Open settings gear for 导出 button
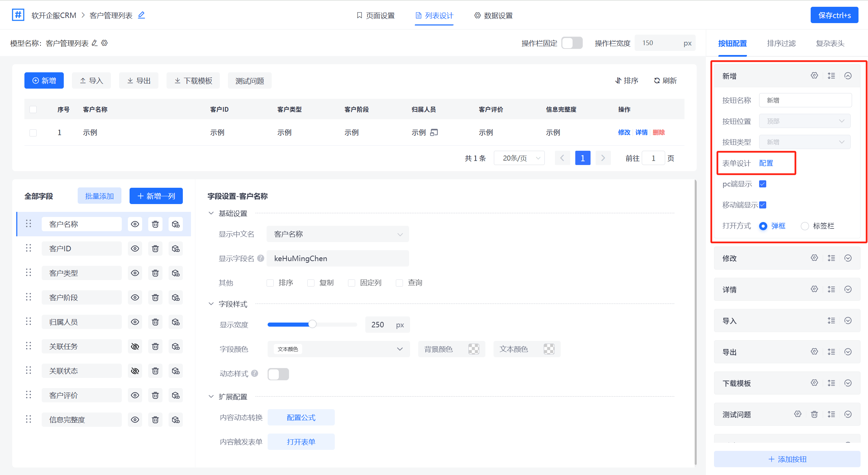This screenshot has height=475, width=868. point(814,352)
